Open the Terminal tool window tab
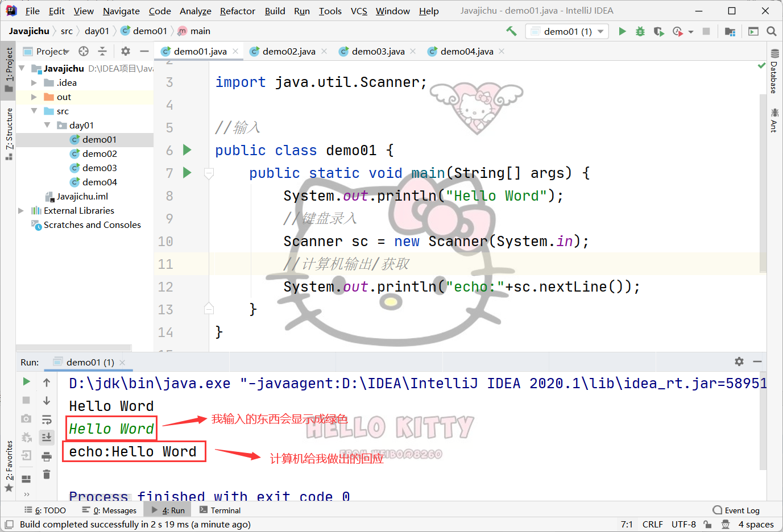The width and height of the screenshot is (783, 532). (220, 510)
